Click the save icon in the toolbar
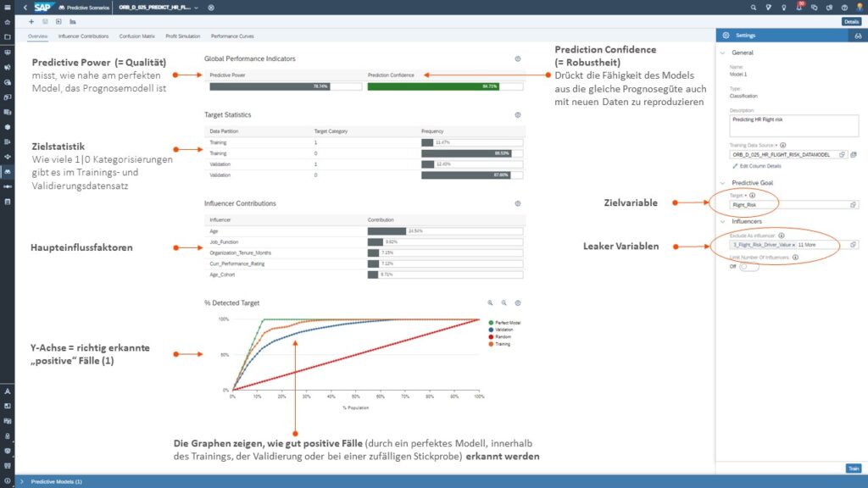Image resolution: width=868 pixels, height=488 pixels. (45, 21)
